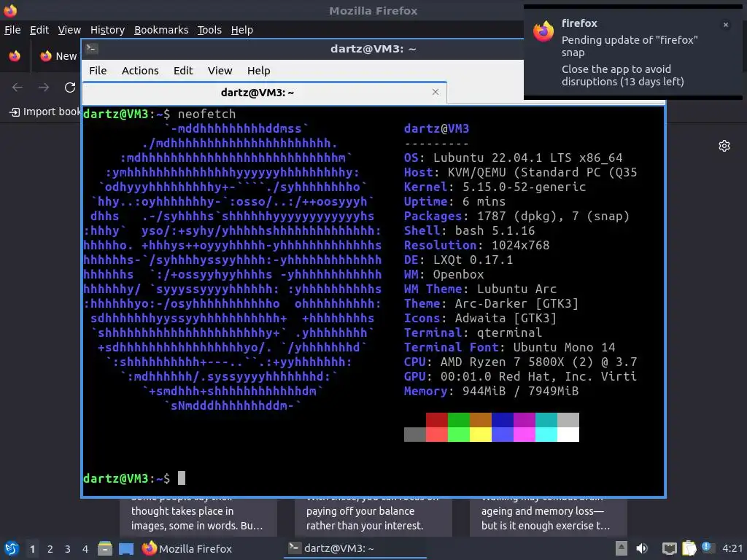Click the 'Resolution: 1024x768' line
This screenshot has width=747, height=560.
point(476,245)
